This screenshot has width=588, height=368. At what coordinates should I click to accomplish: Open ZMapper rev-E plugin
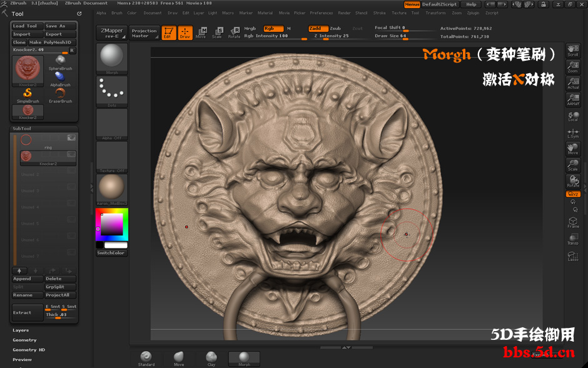111,33
